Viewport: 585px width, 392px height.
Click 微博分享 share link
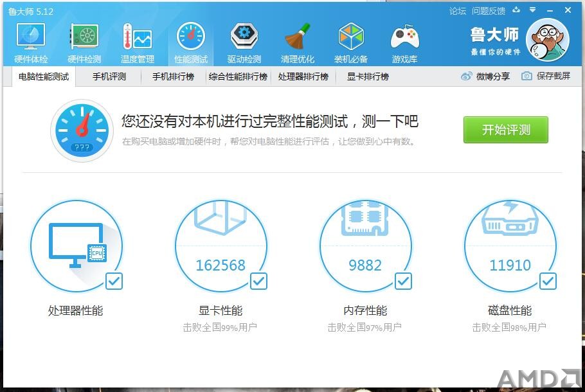pos(485,76)
